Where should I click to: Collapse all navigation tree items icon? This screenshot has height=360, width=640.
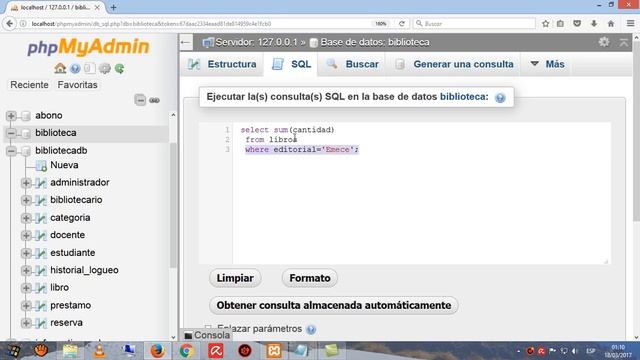[140, 100]
